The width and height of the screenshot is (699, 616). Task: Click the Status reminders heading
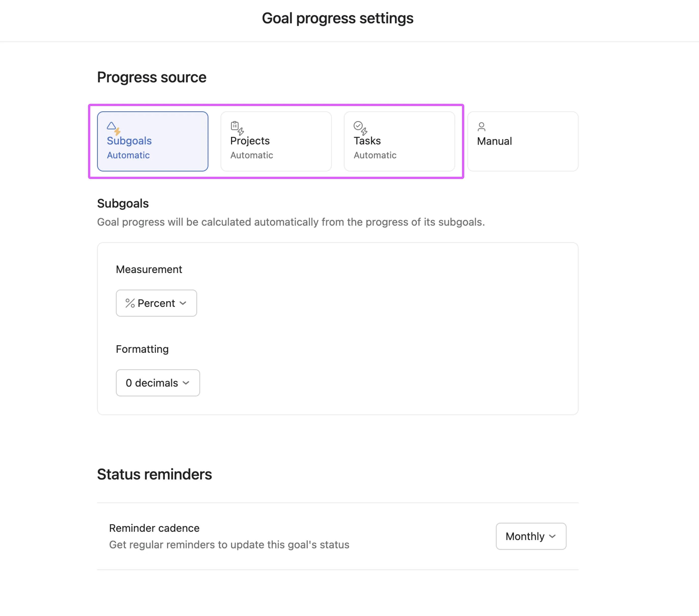[x=154, y=474]
